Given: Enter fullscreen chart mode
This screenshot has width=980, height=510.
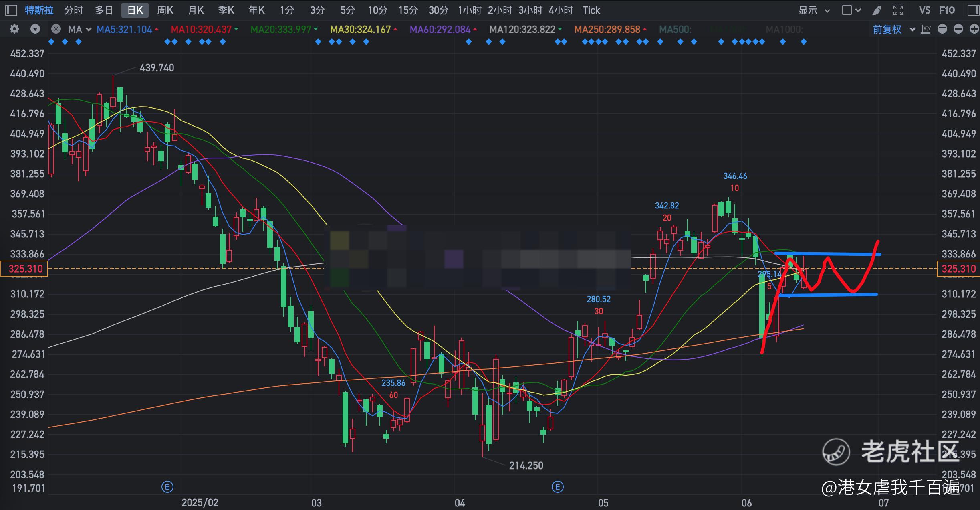Looking at the screenshot, I should [898, 10].
